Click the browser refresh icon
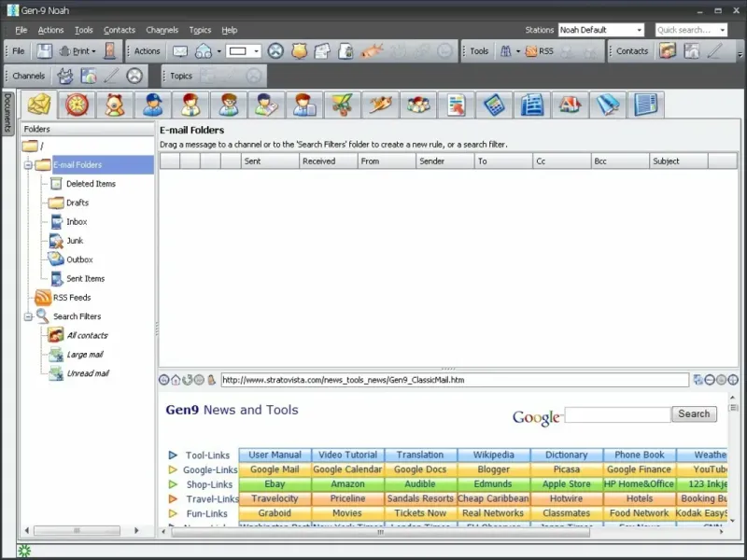 188,380
